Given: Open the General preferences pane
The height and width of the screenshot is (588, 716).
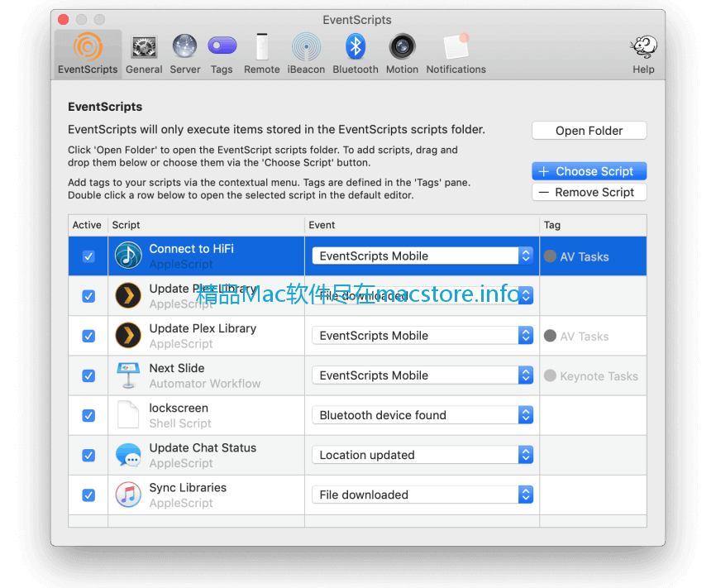Looking at the screenshot, I should [x=144, y=54].
